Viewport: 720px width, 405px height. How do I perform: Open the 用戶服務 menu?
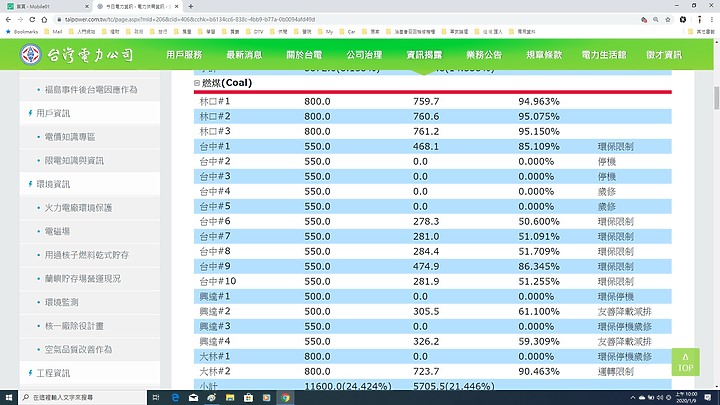(184, 55)
